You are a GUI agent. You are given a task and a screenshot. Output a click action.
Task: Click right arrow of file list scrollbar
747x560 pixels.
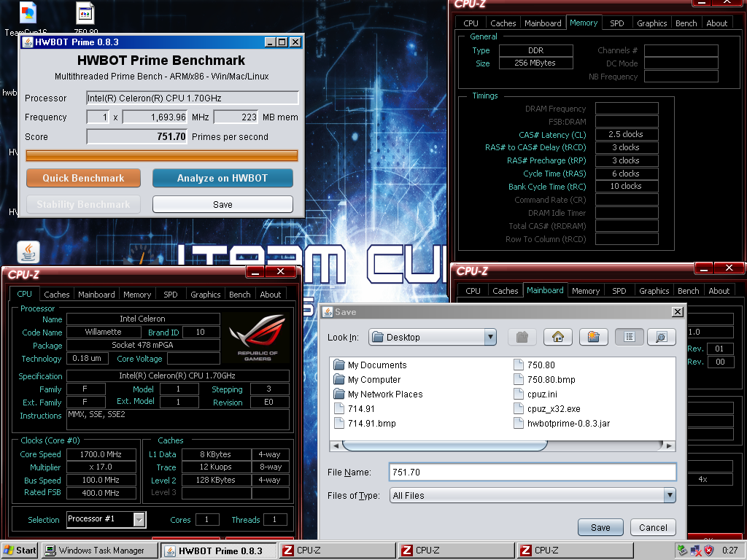click(669, 446)
